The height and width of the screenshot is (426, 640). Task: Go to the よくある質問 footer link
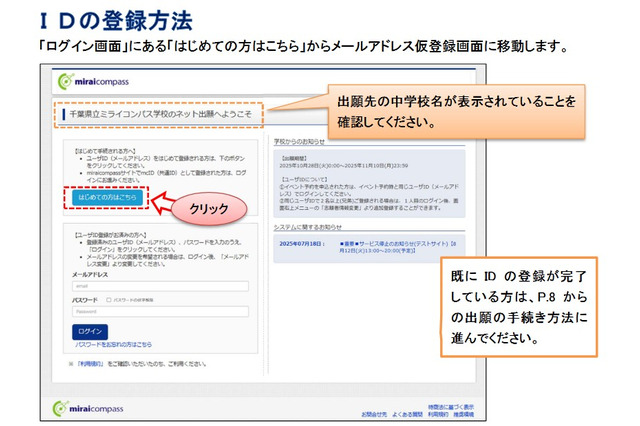coord(406,413)
